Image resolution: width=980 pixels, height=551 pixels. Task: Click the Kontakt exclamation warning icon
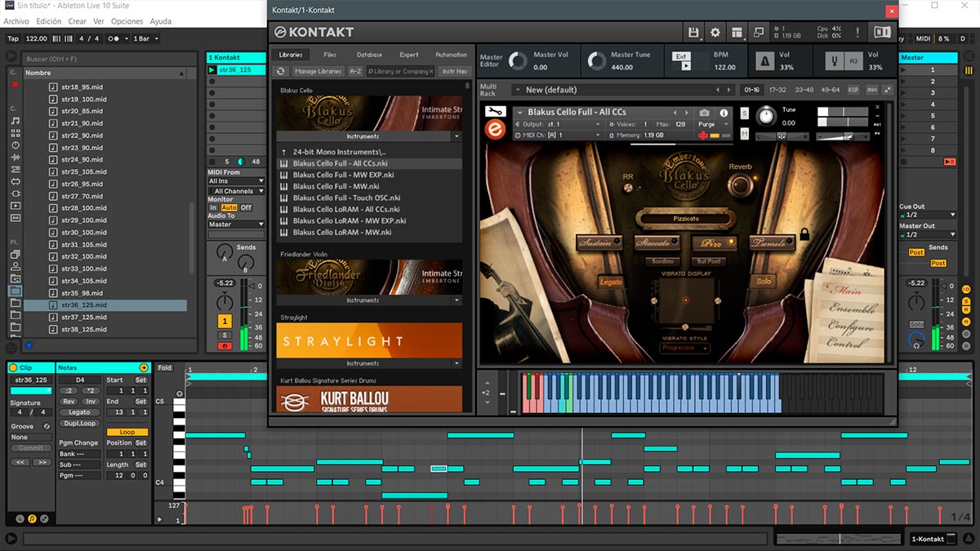tap(859, 33)
